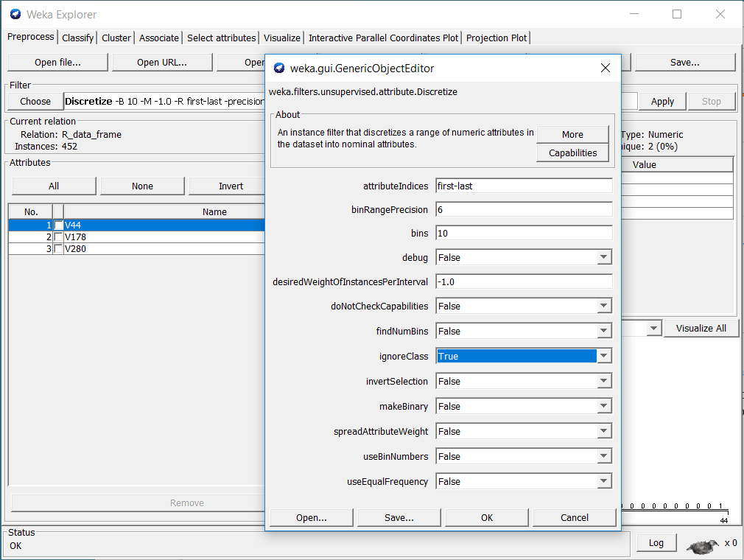Click the Name column header
Viewport: 744px width, 560px height.
pyautogui.click(x=165, y=211)
